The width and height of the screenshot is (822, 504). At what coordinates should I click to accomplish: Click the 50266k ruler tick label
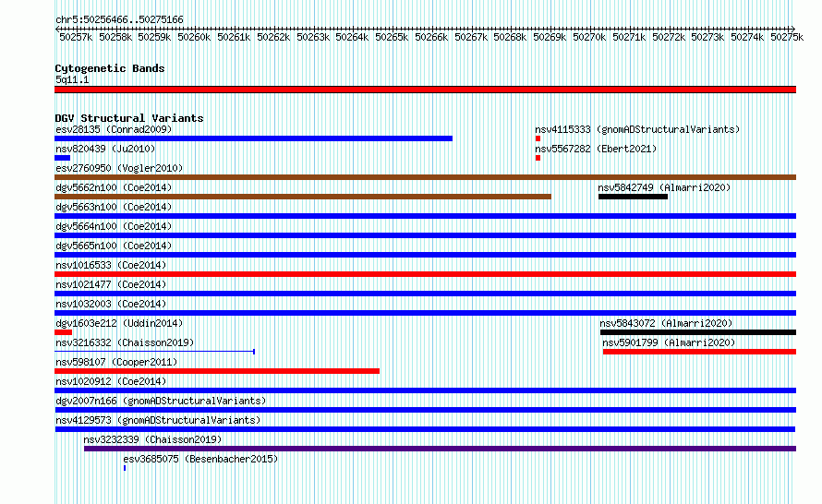pyautogui.click(x=431, y=37)
